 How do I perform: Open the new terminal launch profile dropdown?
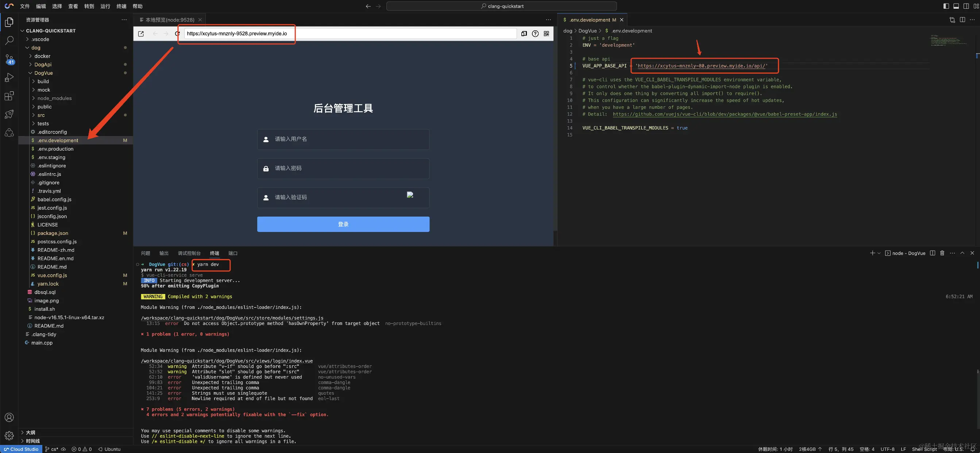(x=879, y=253)
